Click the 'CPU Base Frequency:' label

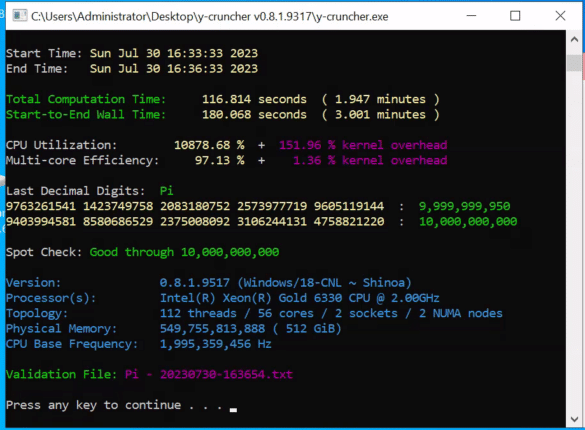[72, 344]
